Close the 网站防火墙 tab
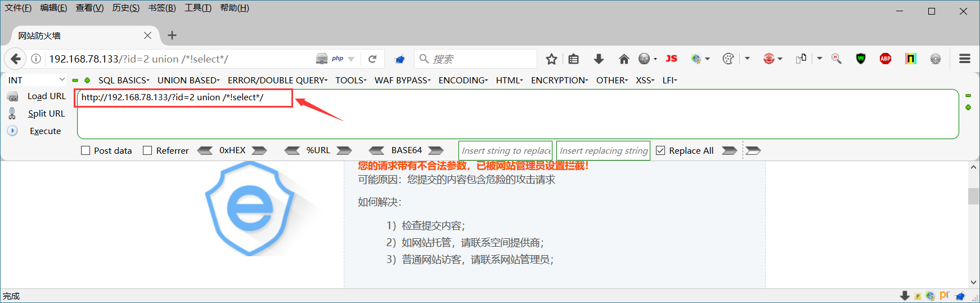This screenshot has height=303, width=980. tap(147, 35)
